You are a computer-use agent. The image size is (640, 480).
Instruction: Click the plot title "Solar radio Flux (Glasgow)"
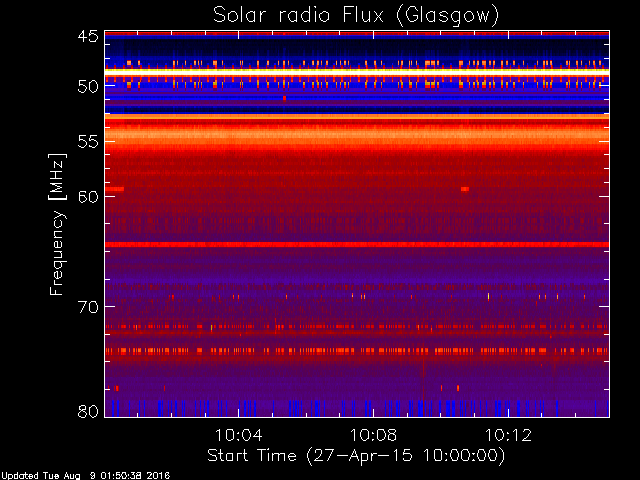click(356, 16)
